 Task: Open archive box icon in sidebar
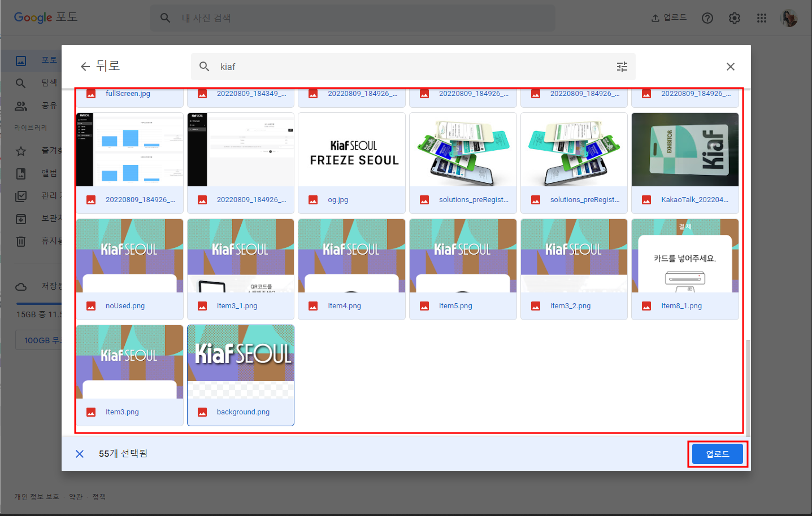tap(21, 218)
